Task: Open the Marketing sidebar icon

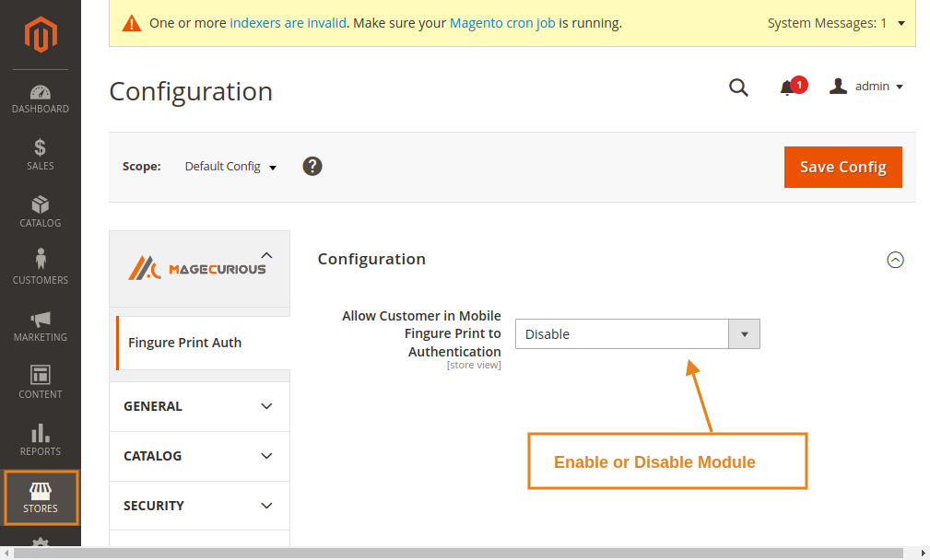Action: click(40, 327)
